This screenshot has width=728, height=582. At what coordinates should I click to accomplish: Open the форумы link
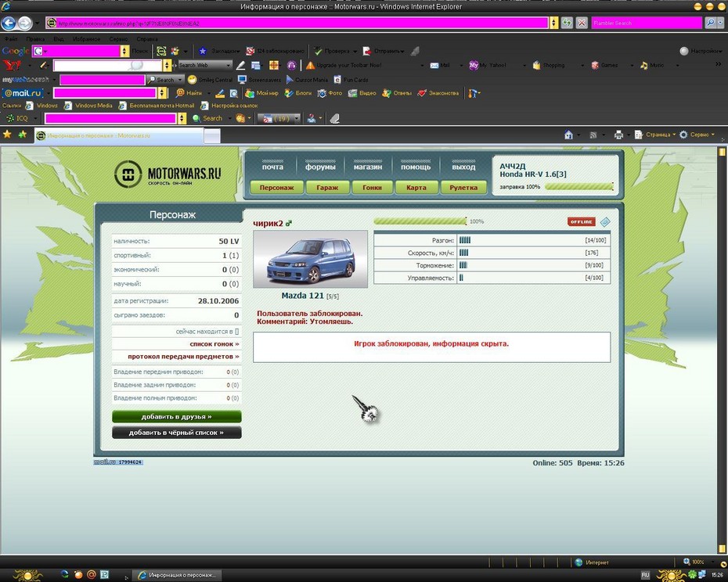coord(320,167)
